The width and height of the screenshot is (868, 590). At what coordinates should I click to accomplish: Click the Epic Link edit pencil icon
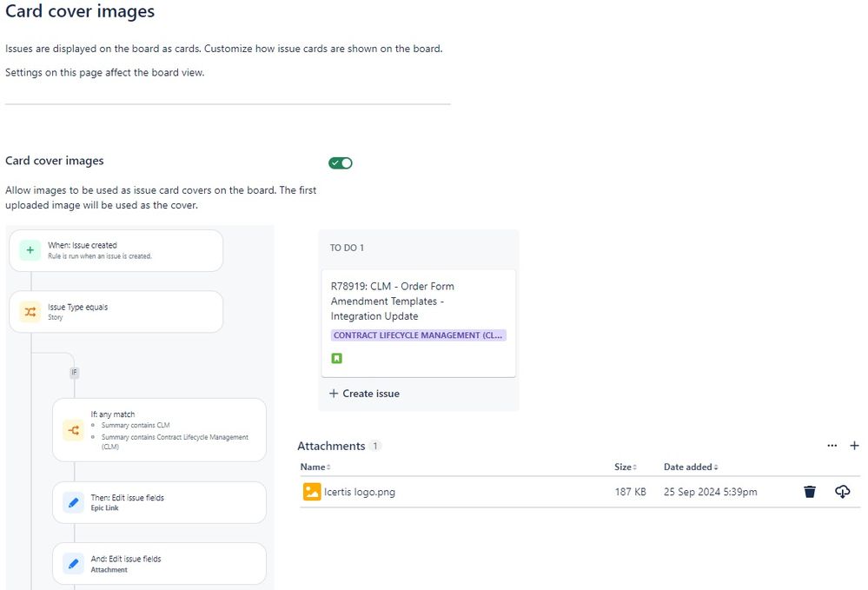point(73,503)
